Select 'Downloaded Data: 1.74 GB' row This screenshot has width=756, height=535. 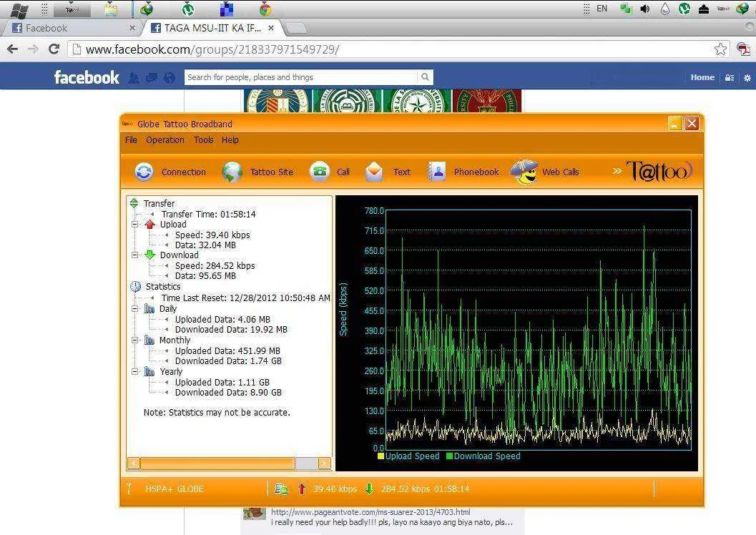(x=229, y=361)
